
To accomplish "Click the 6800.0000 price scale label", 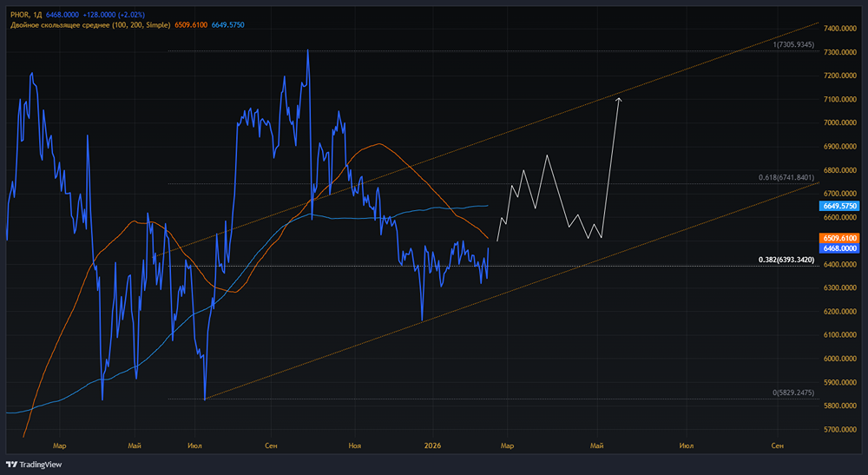I will pos(839,170).
